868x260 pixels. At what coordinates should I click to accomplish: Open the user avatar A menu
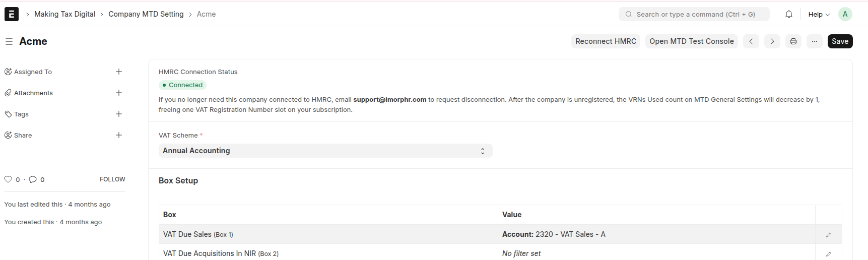pos(845,14)
